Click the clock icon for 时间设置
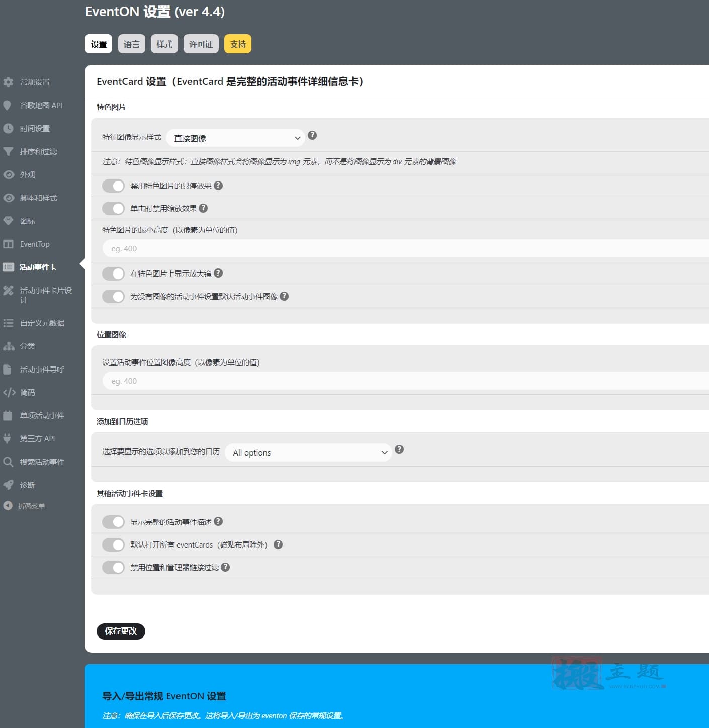This screenshot has width=709, height=728. click(x=8, y=128)
